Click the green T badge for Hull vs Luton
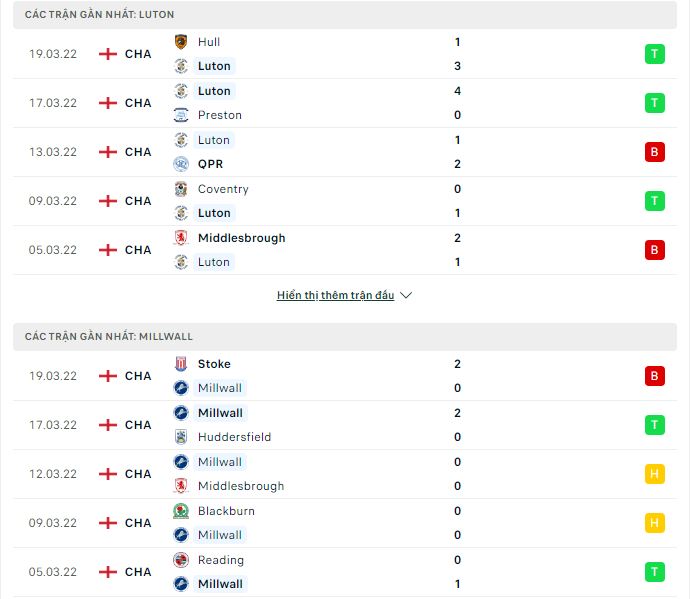Screen dimensions: 690x599 [x=654, y=54]
